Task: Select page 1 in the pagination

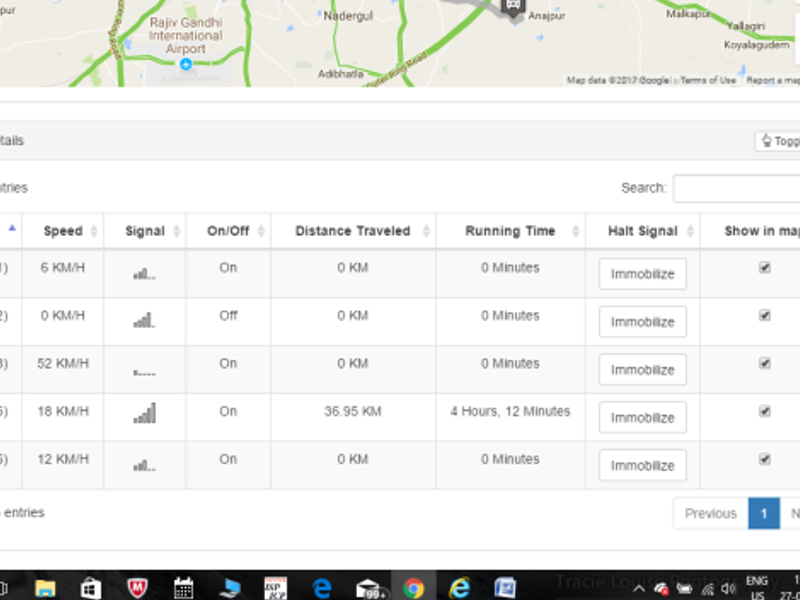Action: (x=764, y=513)
